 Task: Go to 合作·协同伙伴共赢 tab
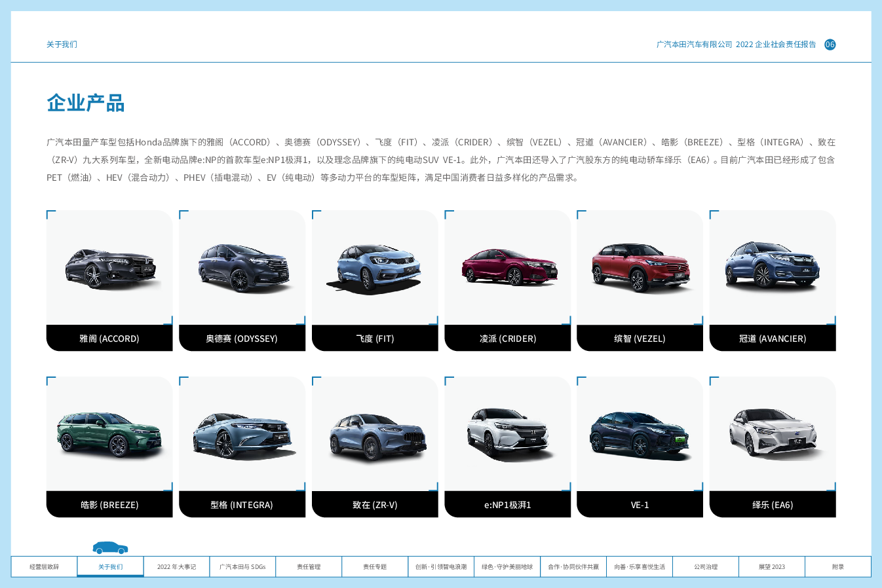click(x=573, y=567)
